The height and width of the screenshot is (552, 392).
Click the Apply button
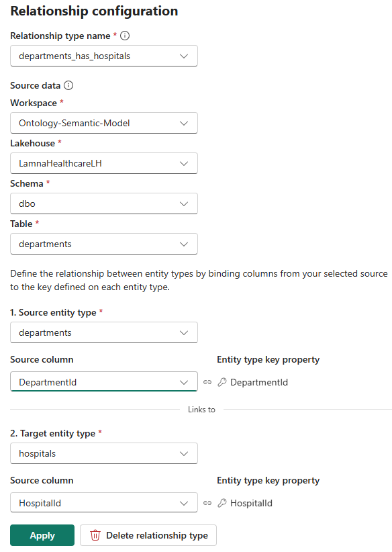(x=42, y=535)
